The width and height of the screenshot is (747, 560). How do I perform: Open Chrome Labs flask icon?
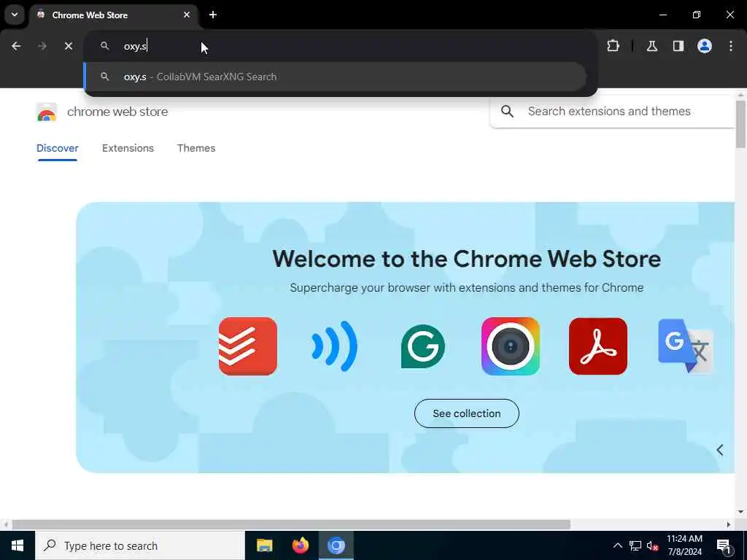pyautogui.click(x=652, y=46)
